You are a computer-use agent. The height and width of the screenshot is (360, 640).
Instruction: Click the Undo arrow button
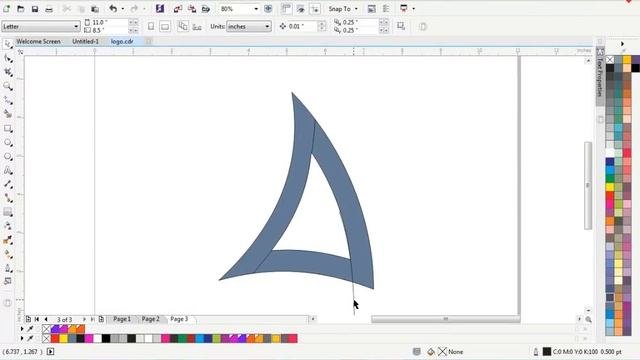(113, 9)
